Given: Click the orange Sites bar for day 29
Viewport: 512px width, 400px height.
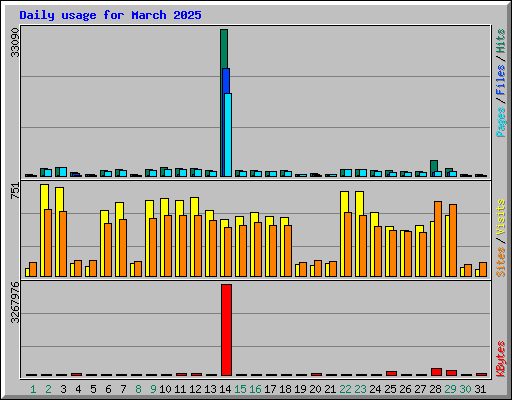Looking at the screenshot, I should pos(453,240).
